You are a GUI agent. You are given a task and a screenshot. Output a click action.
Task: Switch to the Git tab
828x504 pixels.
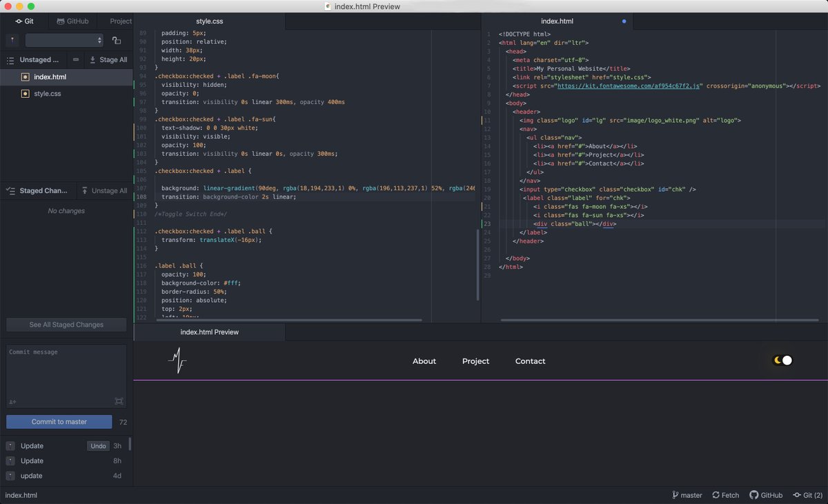point(24,21)
